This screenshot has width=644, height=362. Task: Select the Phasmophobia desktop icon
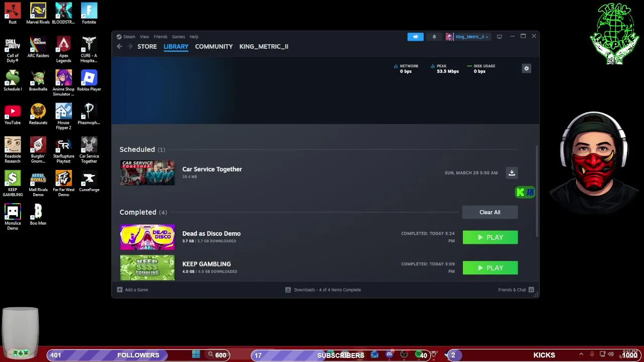click(89, 114)
